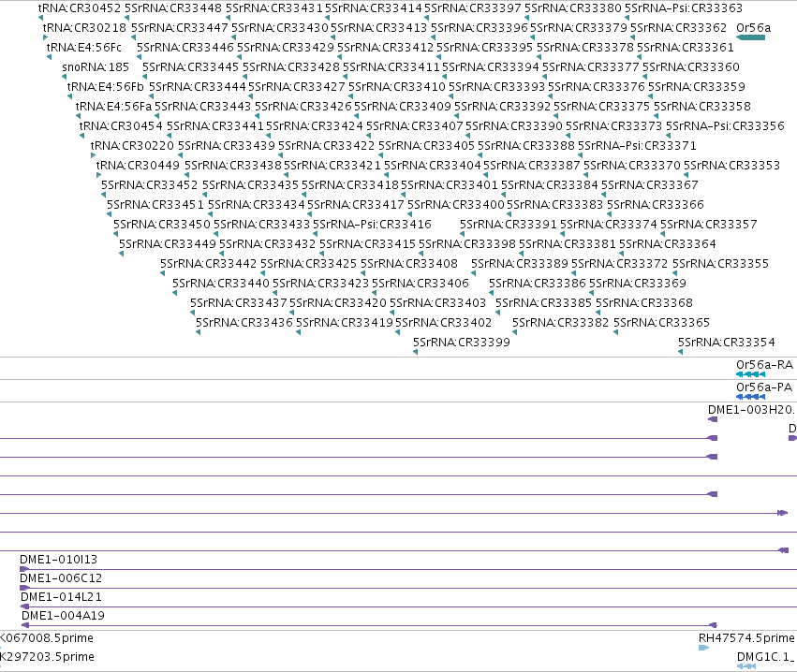Select the 5SrRNA:CR33450 label
This screenshot has width=797, height=672.
click(x=162, y=224)
